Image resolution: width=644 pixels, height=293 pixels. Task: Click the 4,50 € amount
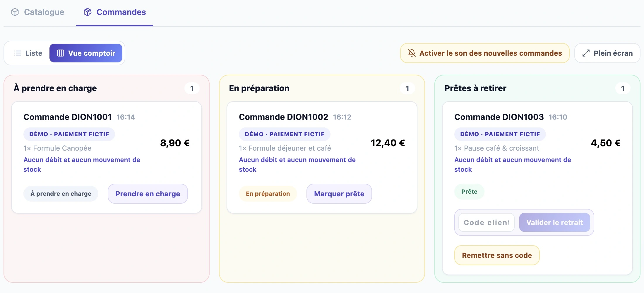pyautogui.click(x=606, y=143)
